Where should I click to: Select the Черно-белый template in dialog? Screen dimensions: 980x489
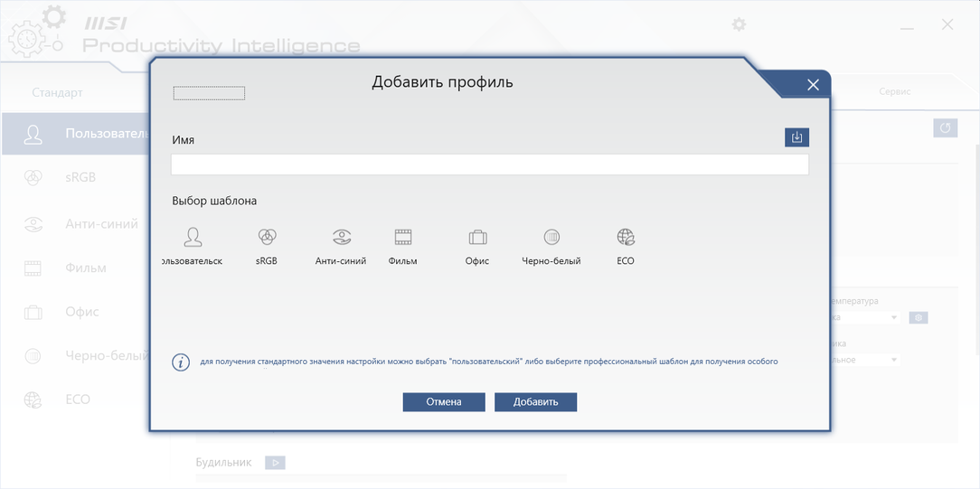[x=551, y=238]
